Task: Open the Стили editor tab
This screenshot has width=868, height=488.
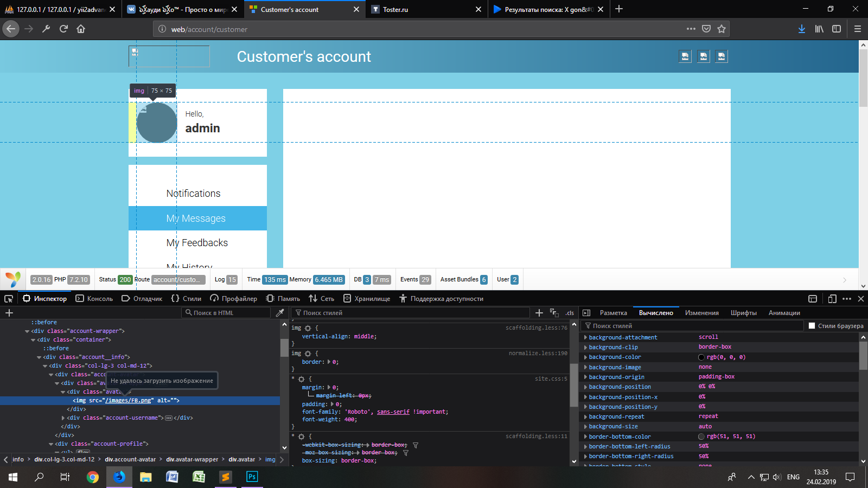Action: pyautogui.click(x=186, y=299)
